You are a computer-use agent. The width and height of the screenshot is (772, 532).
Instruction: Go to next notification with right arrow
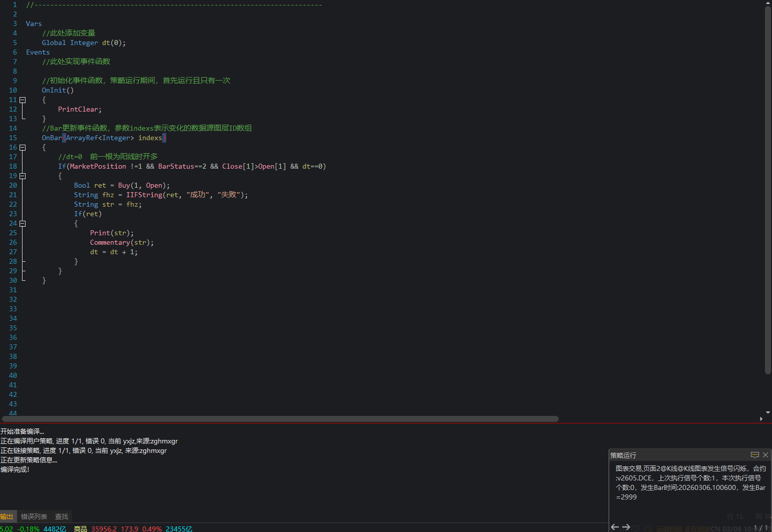(x=626, y=527)
